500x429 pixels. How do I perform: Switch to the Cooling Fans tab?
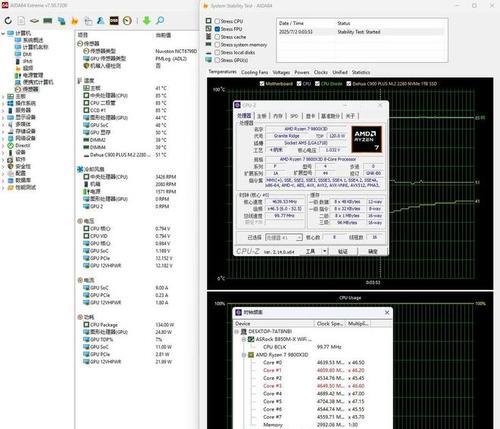tap(254, 72)
